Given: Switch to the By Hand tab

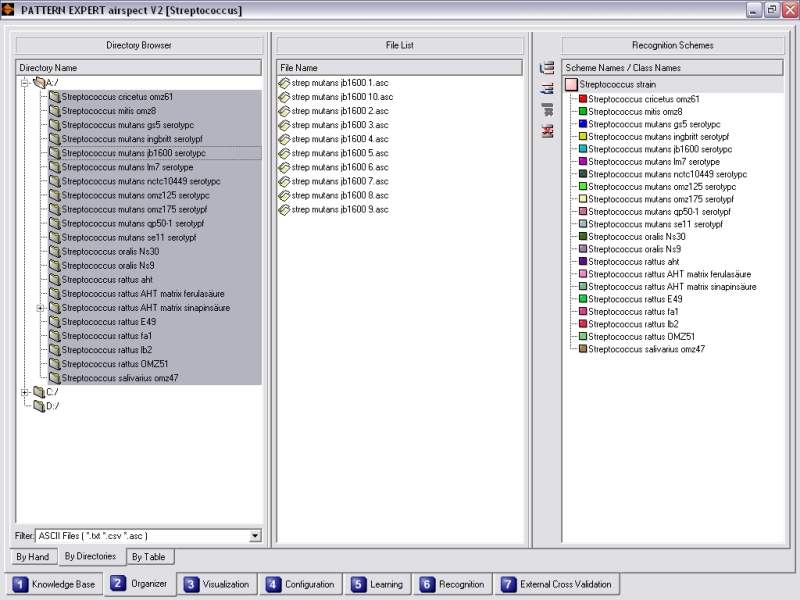Looking at the screenshot, I should point(33,557).
